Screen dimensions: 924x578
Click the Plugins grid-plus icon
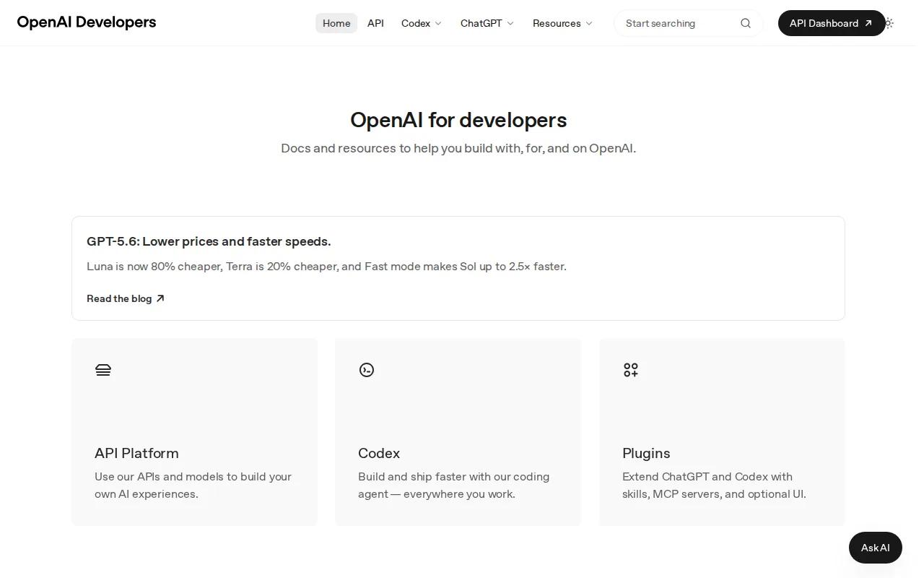pyautogui.click(x=631, y=370)
